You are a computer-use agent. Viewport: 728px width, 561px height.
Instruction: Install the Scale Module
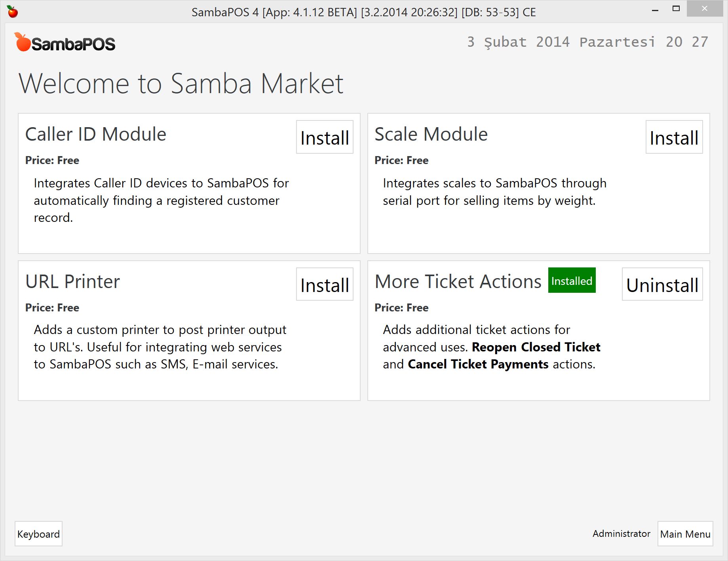[673, 137]
